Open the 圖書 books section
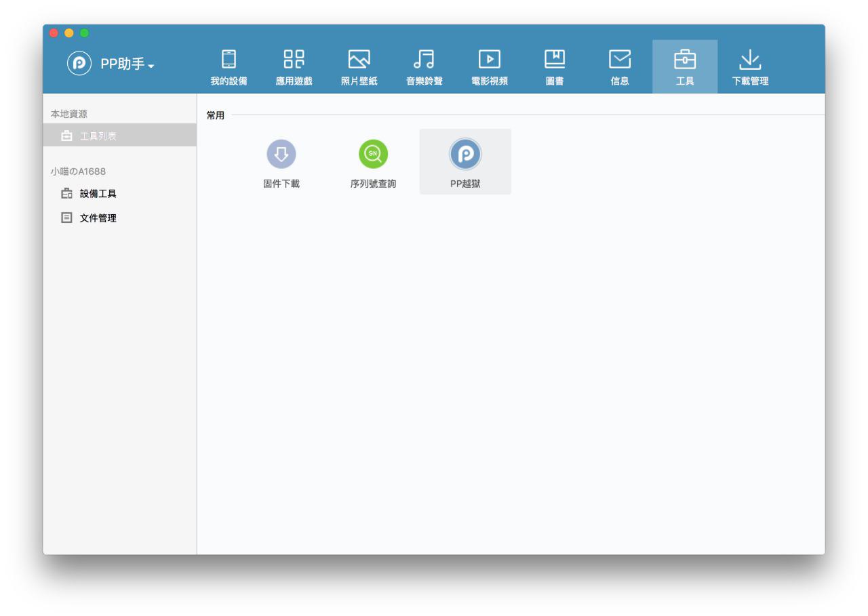This screenshot has height=616, width=868. [554, 68]
